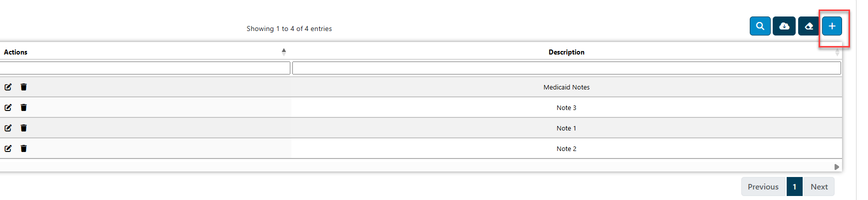
Task: Delete the Medicaid Notes row
Action: pos(23,87)
